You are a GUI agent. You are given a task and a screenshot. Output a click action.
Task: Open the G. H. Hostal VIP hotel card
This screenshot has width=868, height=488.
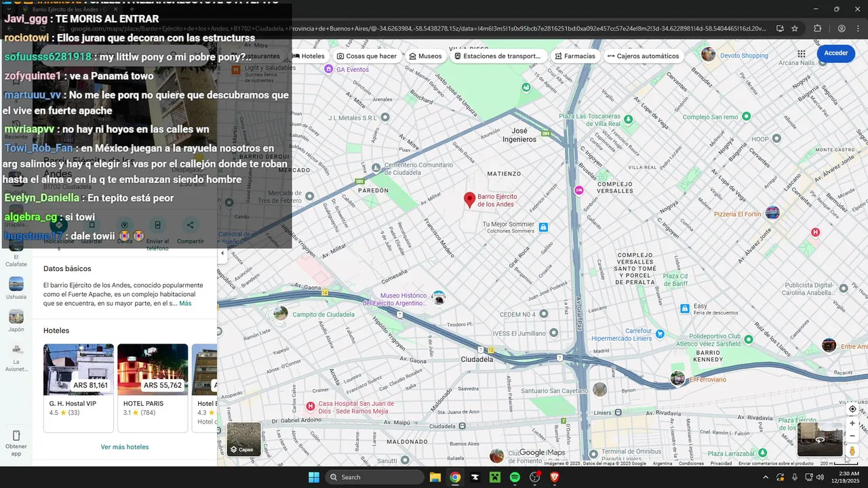pyautogui.click(x=79, y=388)
